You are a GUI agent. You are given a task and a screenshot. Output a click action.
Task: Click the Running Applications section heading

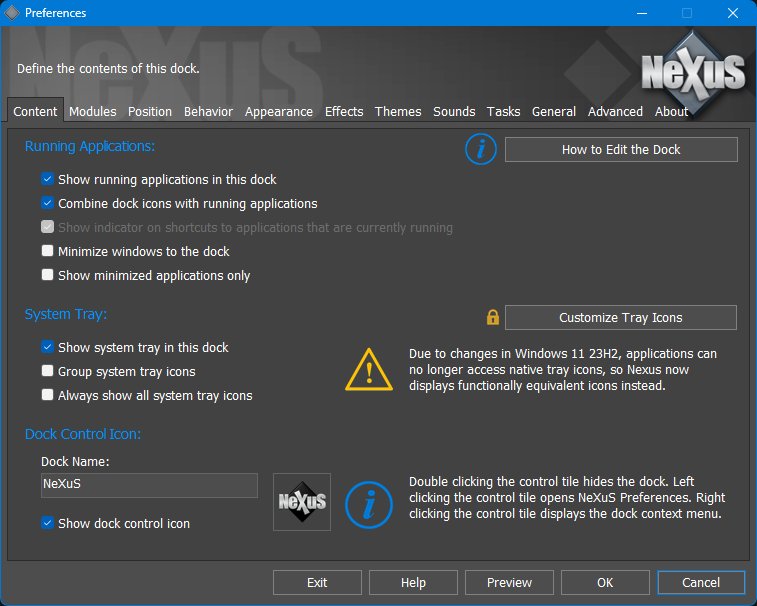(x=90, y=146)
